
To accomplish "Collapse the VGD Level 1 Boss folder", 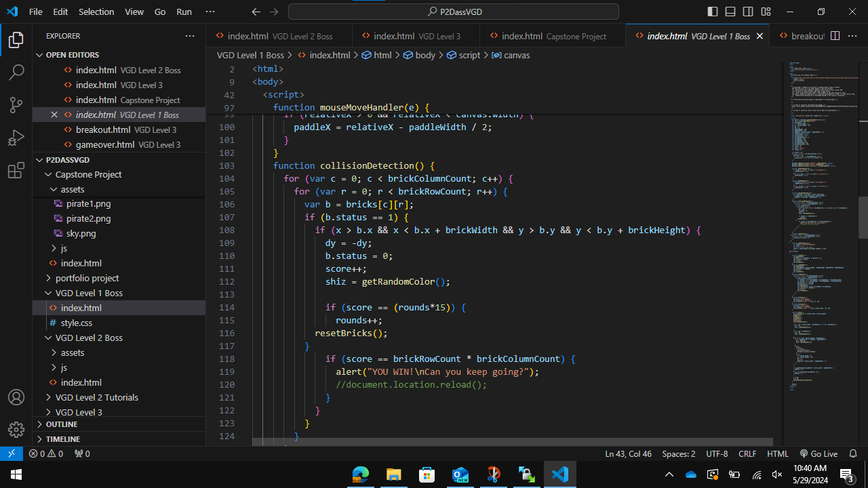I will click(x=88, y=293).
